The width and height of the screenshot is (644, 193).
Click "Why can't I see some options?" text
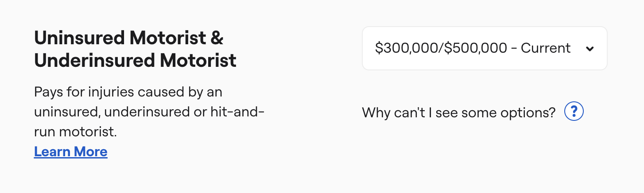[x=458, y=112]
